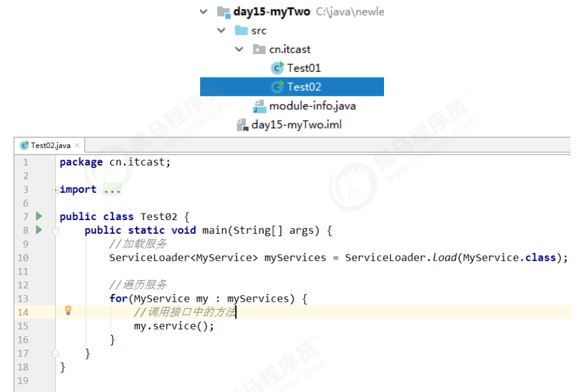Open the yellow light bulb intention actions
This screenshot has height=392, width=577.
tap(68, 311)
